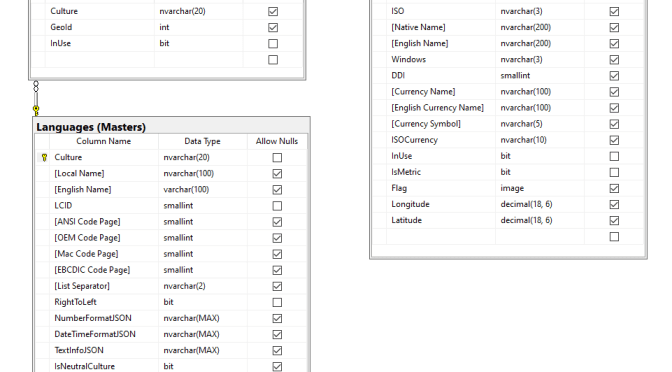
Task: Select the [English Currency Name] column name
Action: coord(441,108)
